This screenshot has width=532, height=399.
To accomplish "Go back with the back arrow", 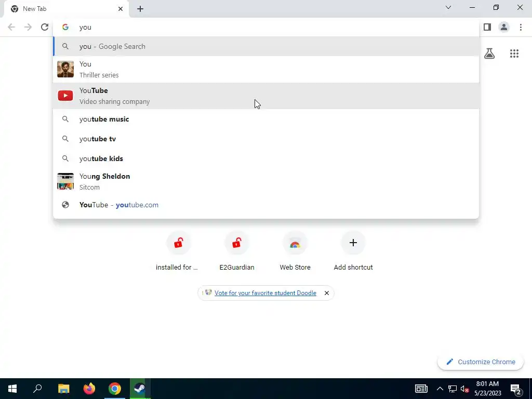I will 11,27.
